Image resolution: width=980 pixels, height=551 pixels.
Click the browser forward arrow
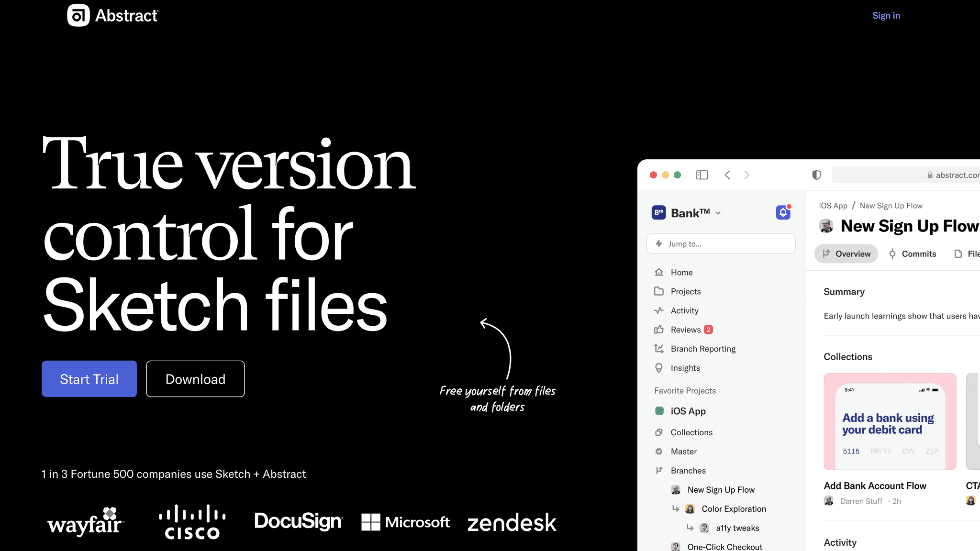coord(746,175)
